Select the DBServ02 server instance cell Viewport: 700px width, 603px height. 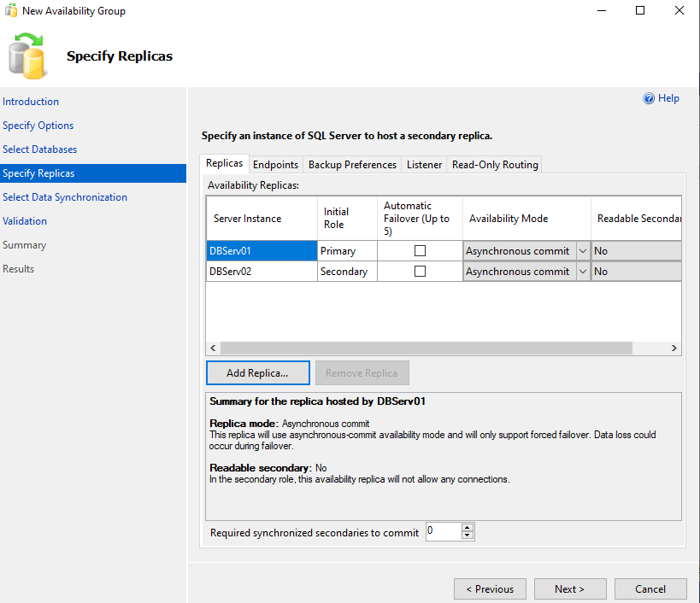coord(261,272)
